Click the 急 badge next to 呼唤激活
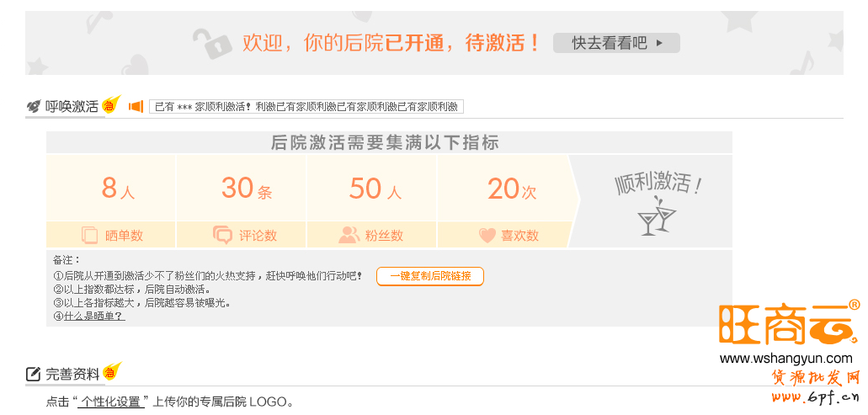Image resolution: width=868 pixels, height=415 pixels. [110, 105]
